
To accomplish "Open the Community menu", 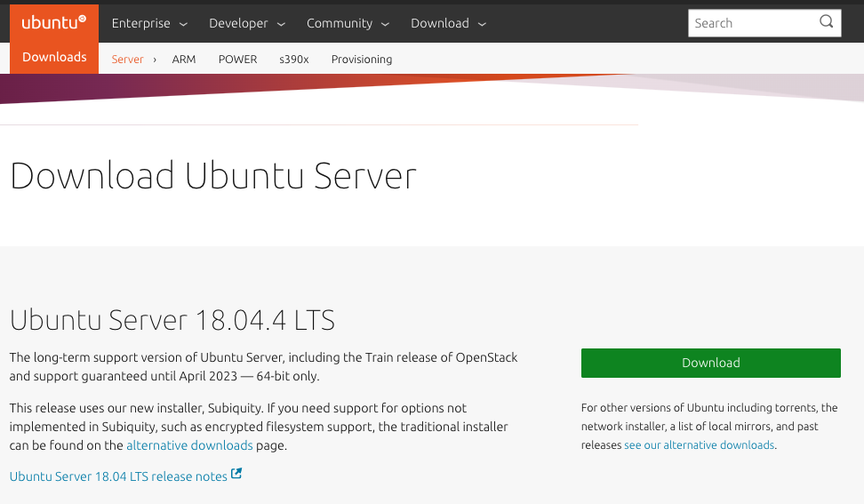I will (348, 23).
